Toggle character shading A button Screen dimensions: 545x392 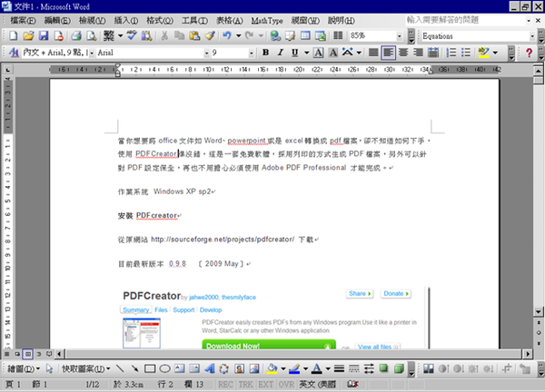point(333,53)
